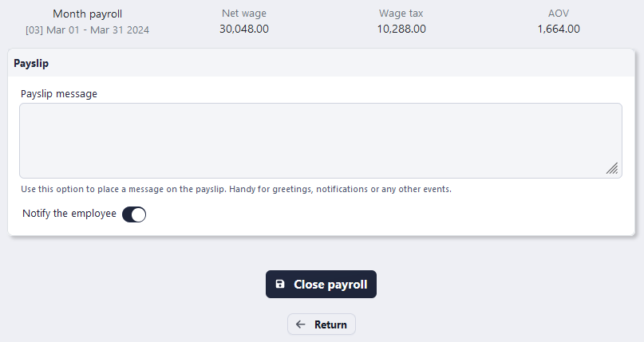Select the Mar 01 - Mar 31 2024 period
The image size is (644, 342).
click(97, 29)
